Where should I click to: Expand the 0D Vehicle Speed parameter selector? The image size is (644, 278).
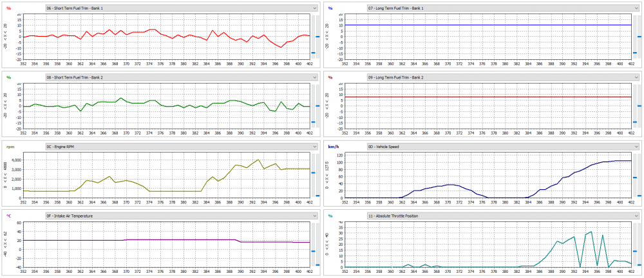point(503,147)
